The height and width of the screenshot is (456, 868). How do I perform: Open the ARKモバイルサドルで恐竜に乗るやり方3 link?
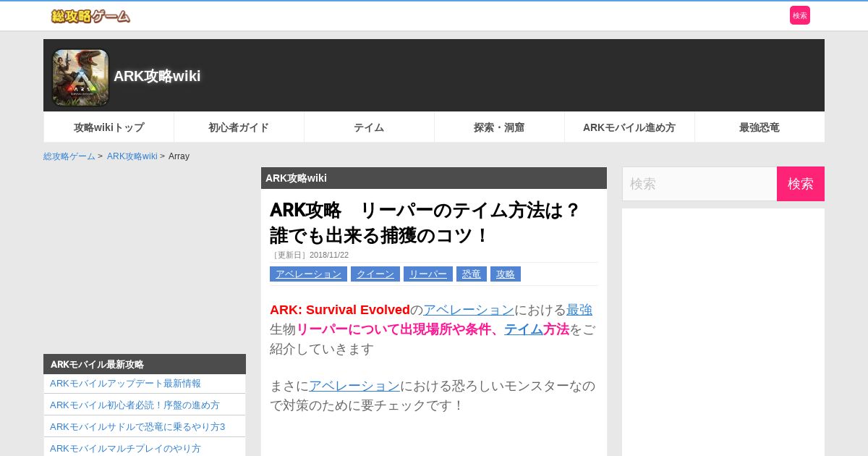[x=137, y=427]
